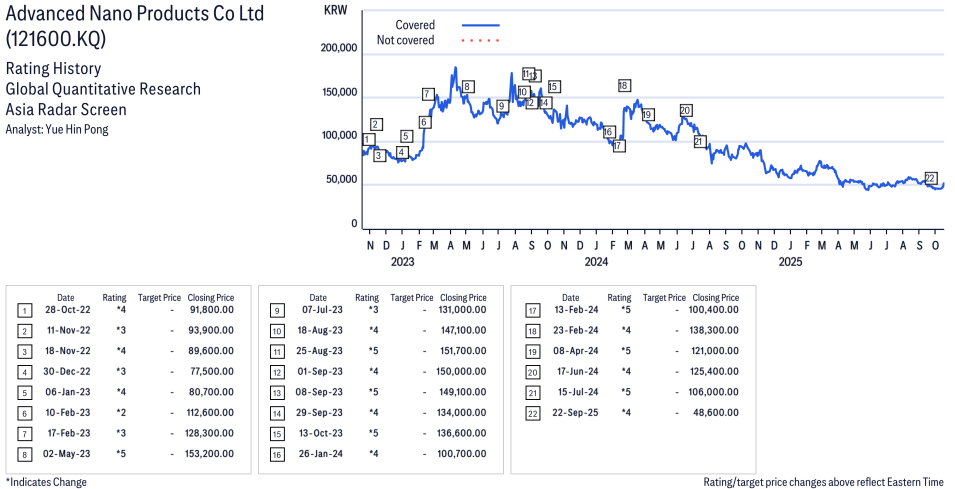955x489 pixels.
Task: Select the numbered box 16 in rating table
Action: [276, 454]
